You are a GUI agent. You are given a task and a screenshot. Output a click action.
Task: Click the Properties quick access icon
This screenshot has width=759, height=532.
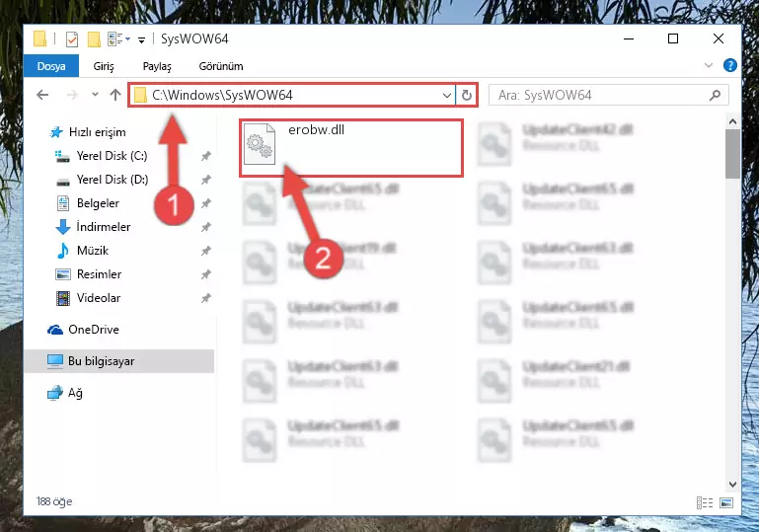click(72, 39)
